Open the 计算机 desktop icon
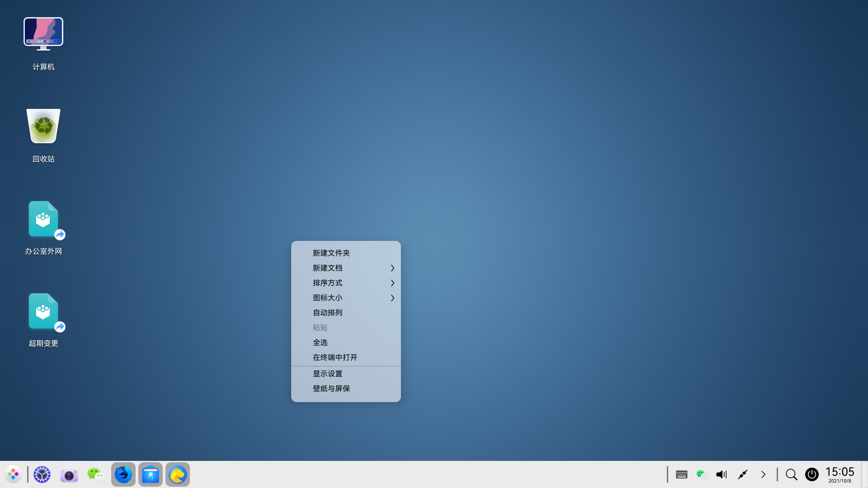The height and width of the screenshot is (488, 868). point(43,35)
